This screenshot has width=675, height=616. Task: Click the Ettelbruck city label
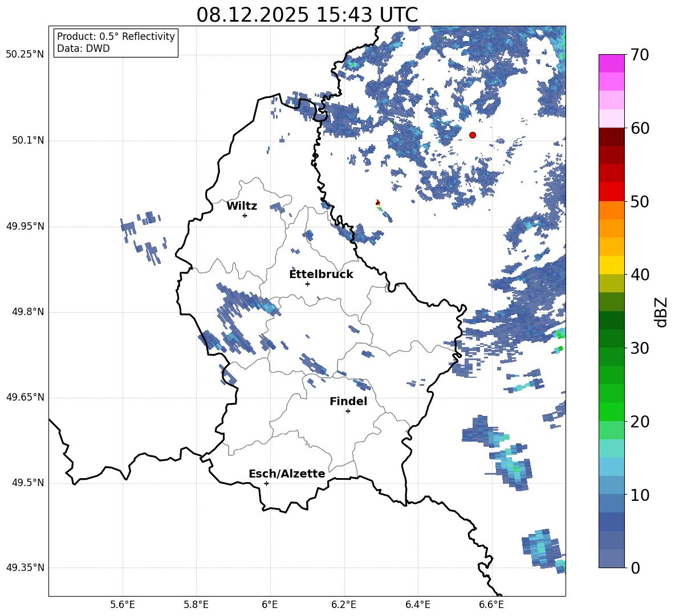(x=321, y=275)
